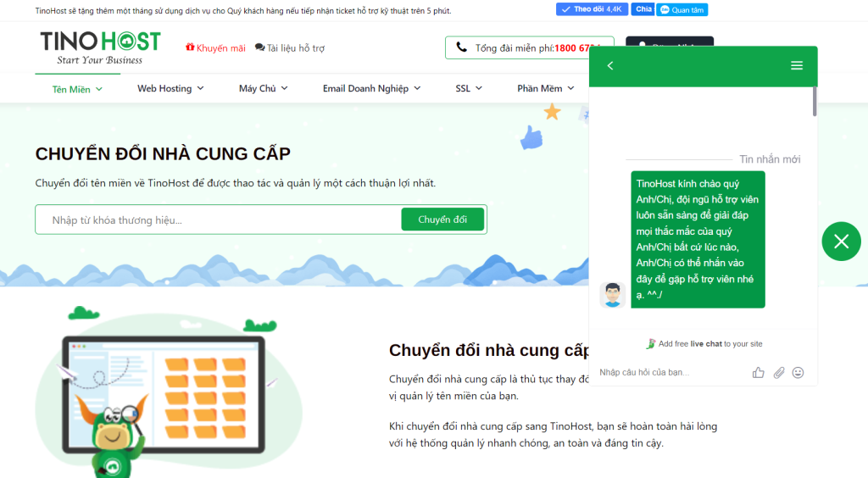The width and height of the screenshot is (868, 478).
Task: Open the Web Hosting menu
Action: [170, 88]
